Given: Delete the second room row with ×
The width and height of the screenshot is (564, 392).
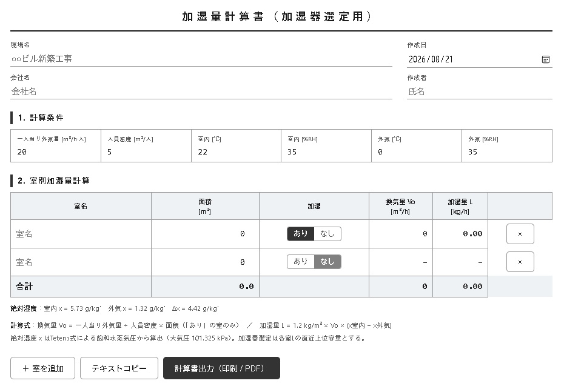Looking at the screenshot, I should [520, 262].
